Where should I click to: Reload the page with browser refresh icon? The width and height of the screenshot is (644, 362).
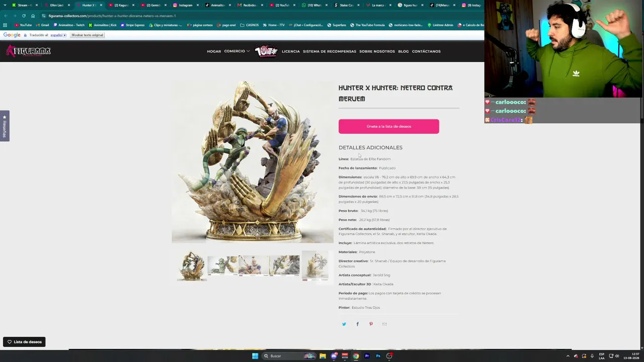tap(24, 16)
